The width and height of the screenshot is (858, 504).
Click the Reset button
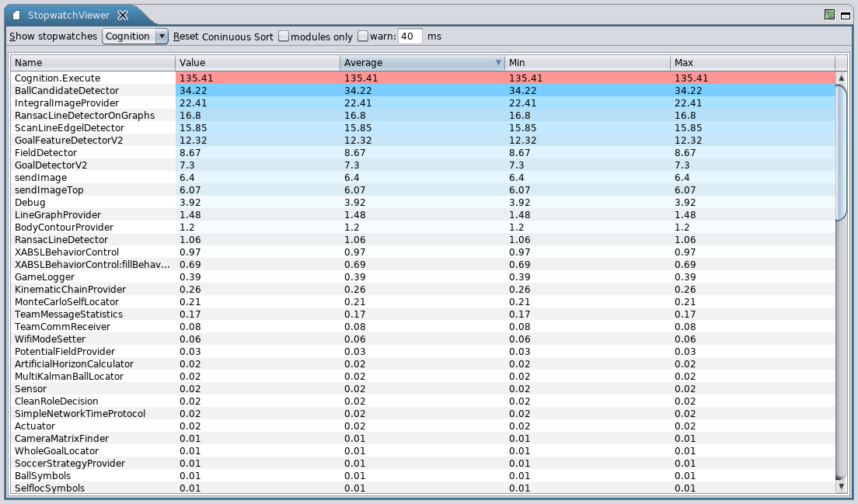186,36
